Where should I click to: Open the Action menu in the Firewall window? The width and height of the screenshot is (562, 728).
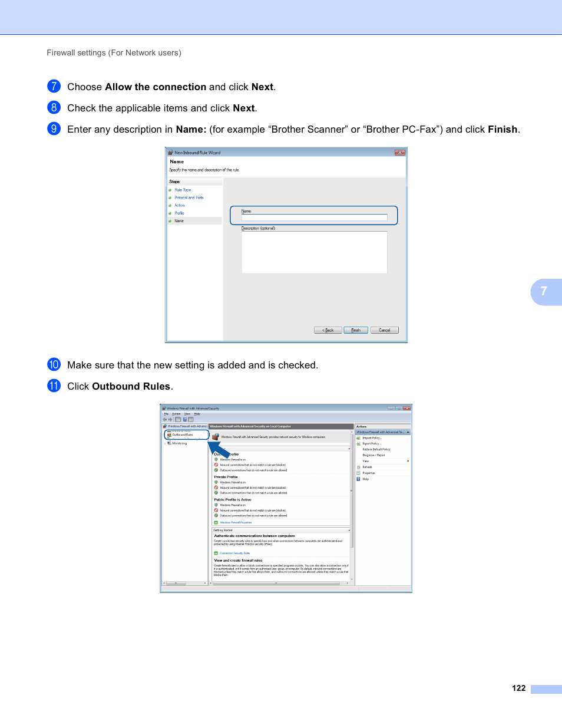point(176,414)
